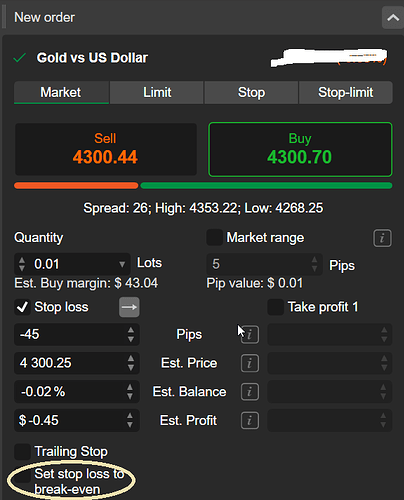Enable the Take profit 1 checkbox

(x=276, y=307)
